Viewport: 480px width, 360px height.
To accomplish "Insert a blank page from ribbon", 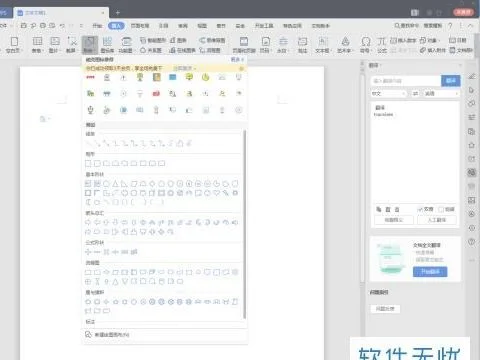I will [14, 45].
